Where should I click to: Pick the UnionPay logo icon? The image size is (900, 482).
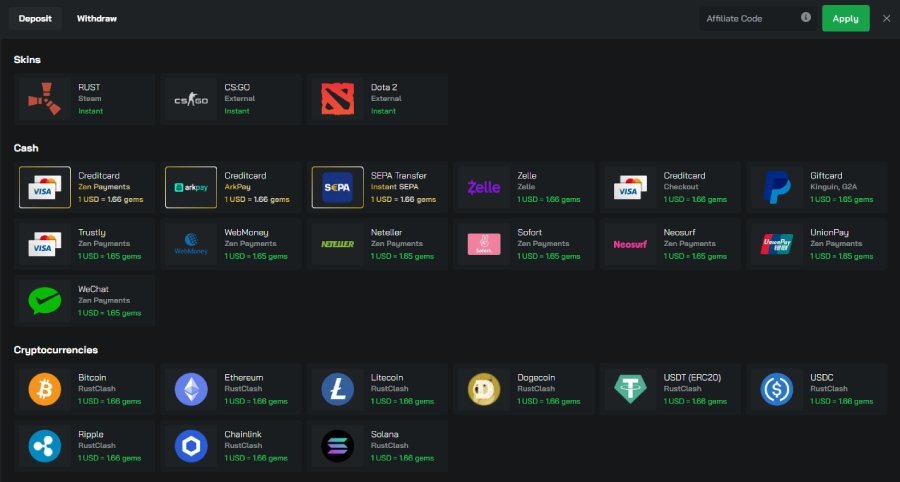pyautogui.click(x=777, y=244)
